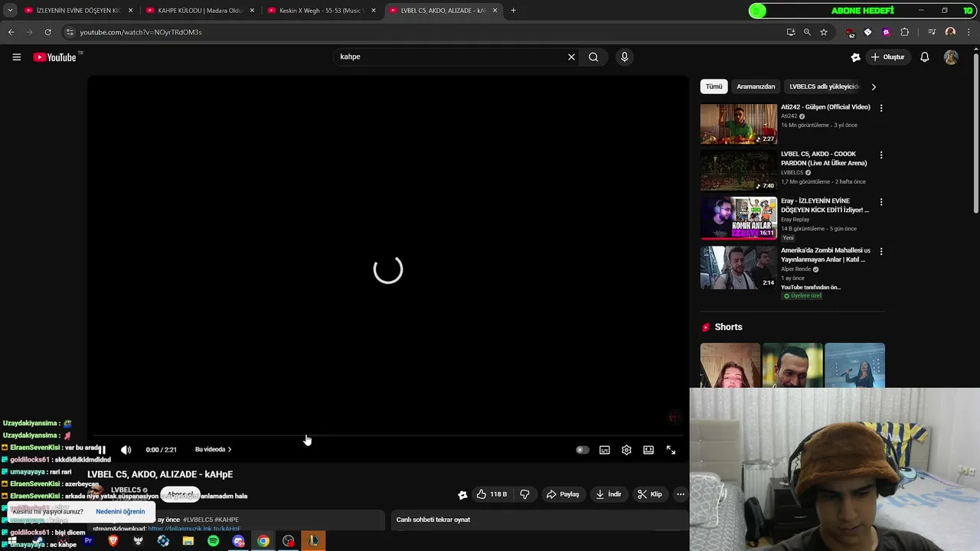The width and height of the screenshot is (980, 551).
Task: Like the video showing 118 B
Action: (x=492, y=494)
